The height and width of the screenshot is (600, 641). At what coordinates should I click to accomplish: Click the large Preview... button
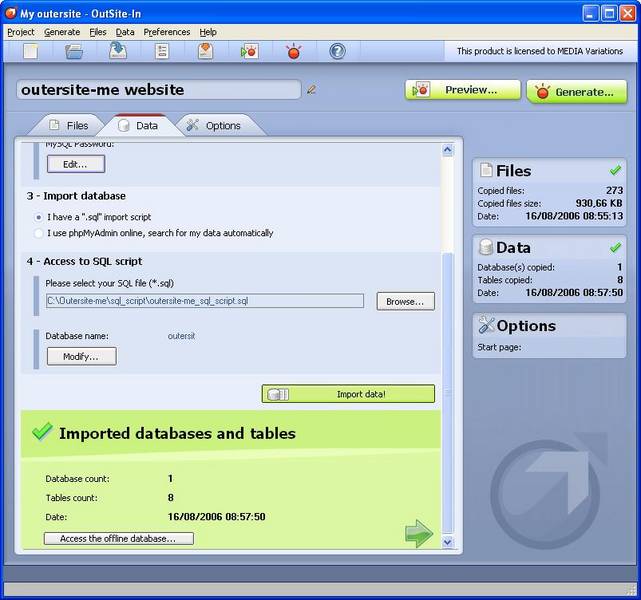tap(463, 90)
